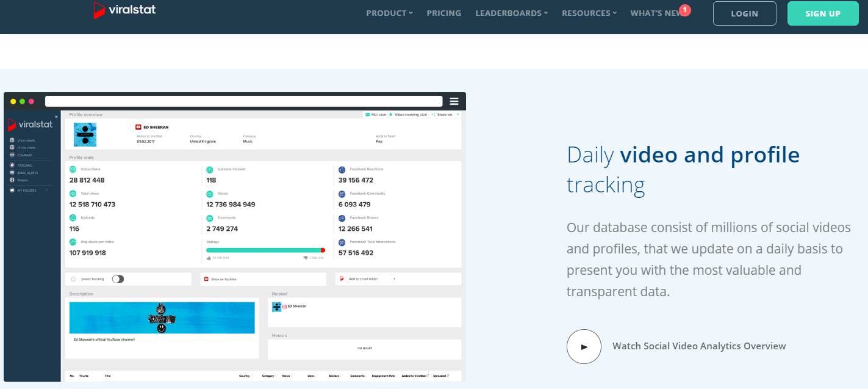Click the Ratings progress bar
Screen dimensions: 868x389
coord(267,250)
